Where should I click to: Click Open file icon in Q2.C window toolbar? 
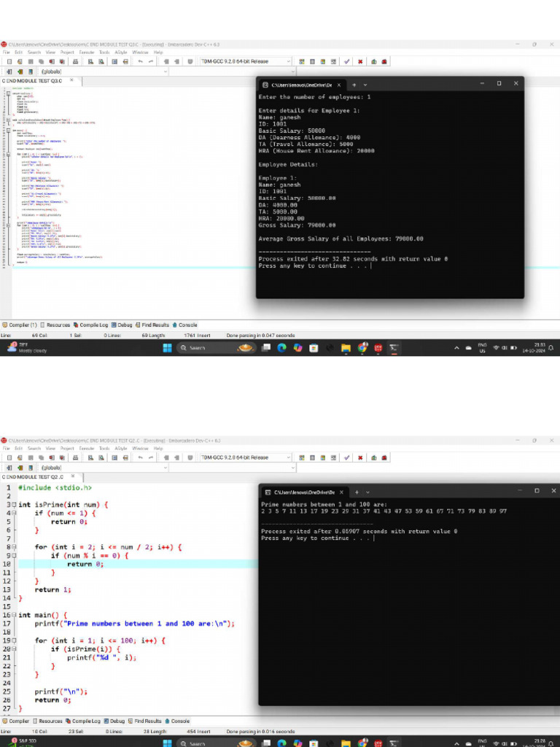click(x=20, y=457)
